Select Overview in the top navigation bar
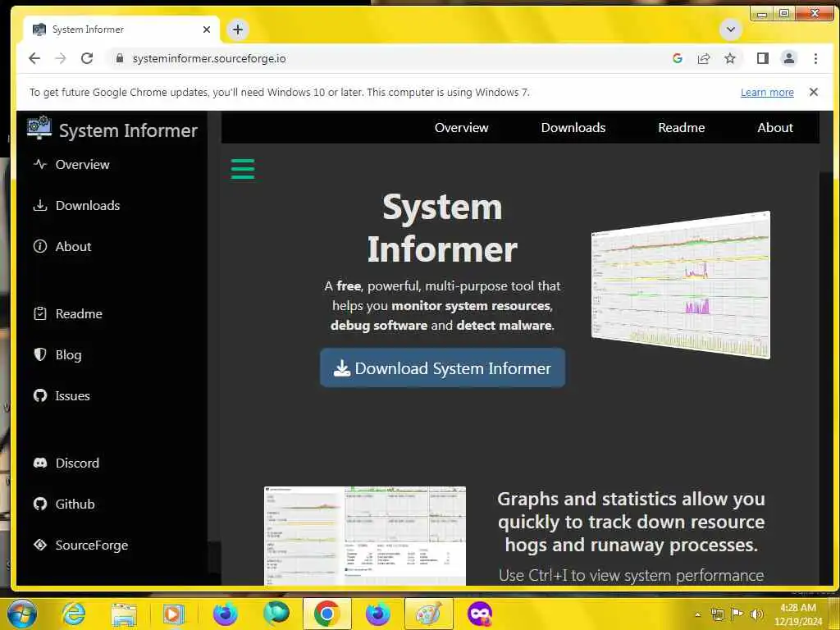The image size is (840, 630). (x=461, y=127)
